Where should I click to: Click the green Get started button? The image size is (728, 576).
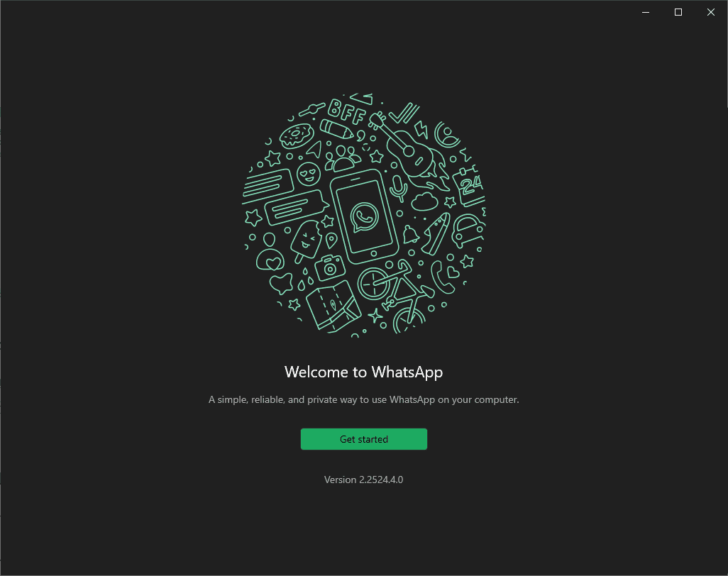click(363, 439)
